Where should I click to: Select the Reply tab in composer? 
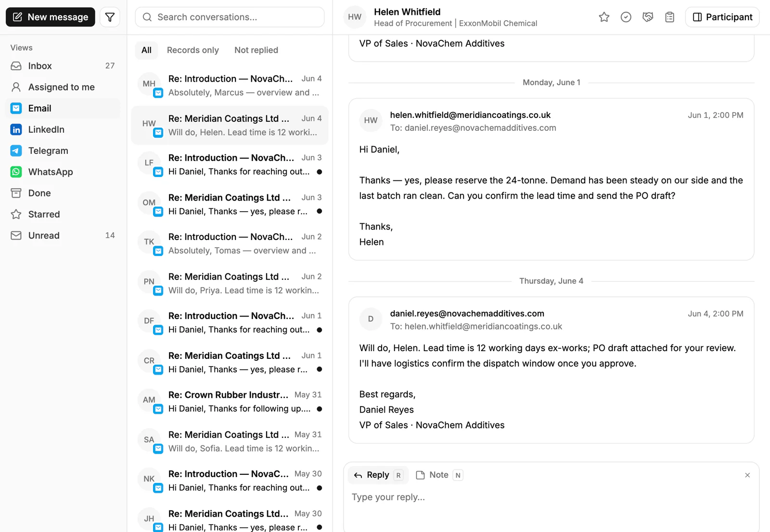pos(378,475)
